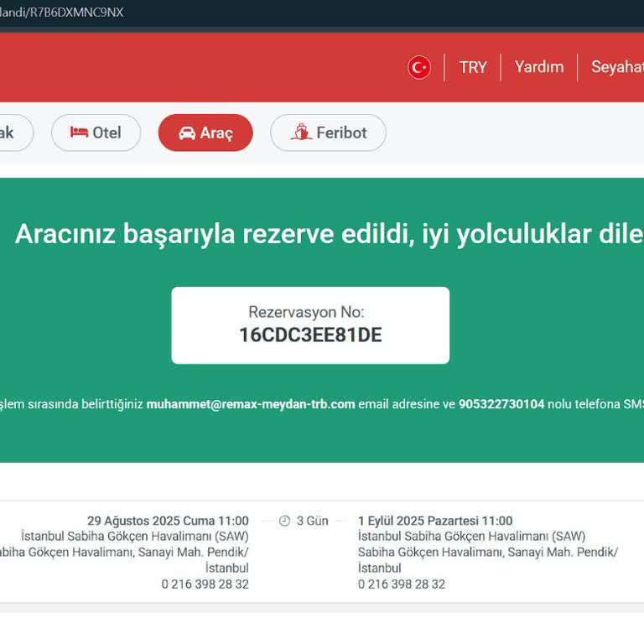Click reservation number 16CDC3EE81DE
This screenshot has height=644, width=644.
pos(310,335)
